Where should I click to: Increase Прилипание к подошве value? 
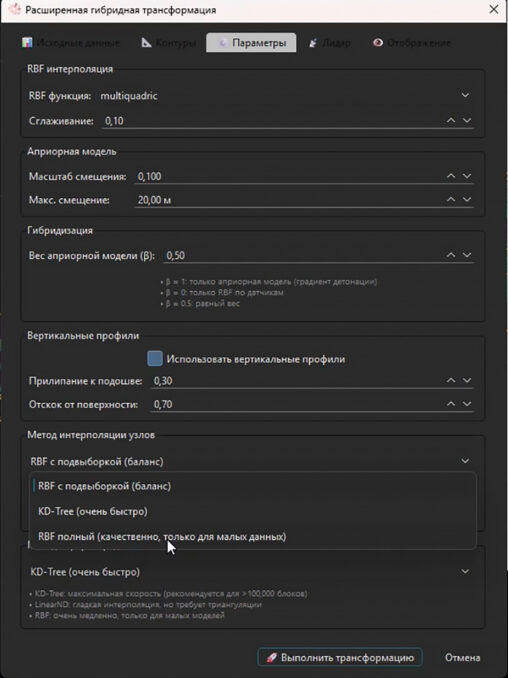(x=451, y=381)
